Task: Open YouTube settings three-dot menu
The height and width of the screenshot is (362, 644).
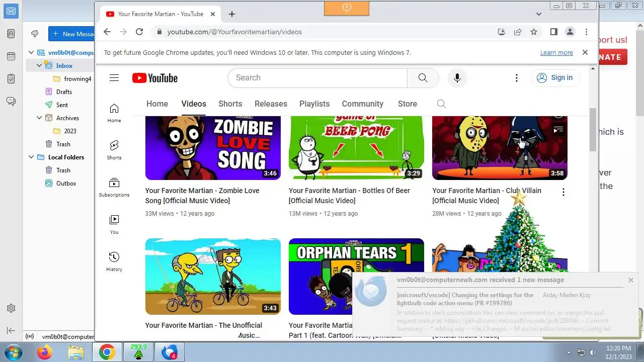Action: coord(516,78)
